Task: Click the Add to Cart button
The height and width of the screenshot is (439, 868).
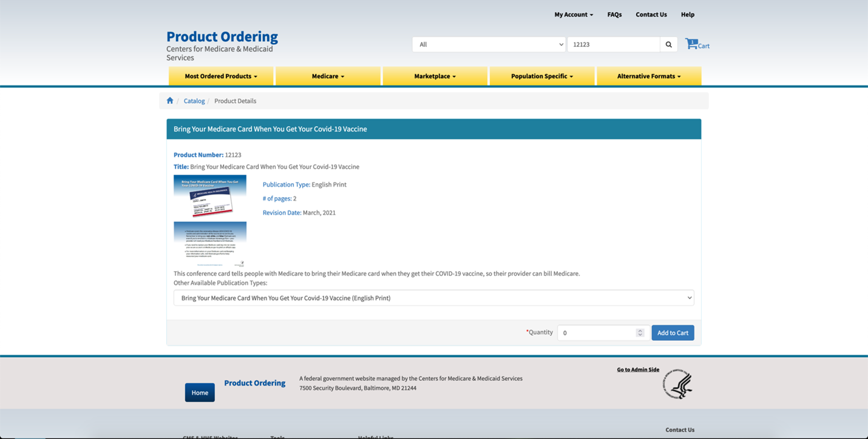Action: tap(673, 333)
